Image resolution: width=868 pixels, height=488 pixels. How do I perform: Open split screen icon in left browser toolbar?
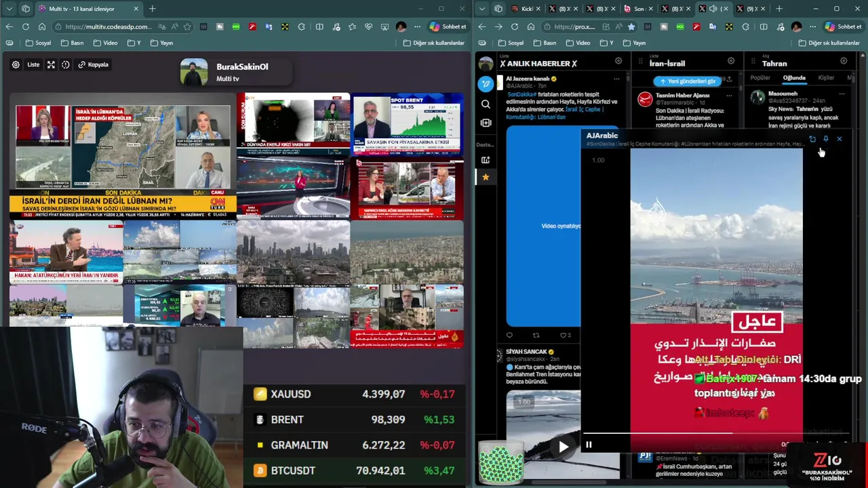[x=319, y=26]
